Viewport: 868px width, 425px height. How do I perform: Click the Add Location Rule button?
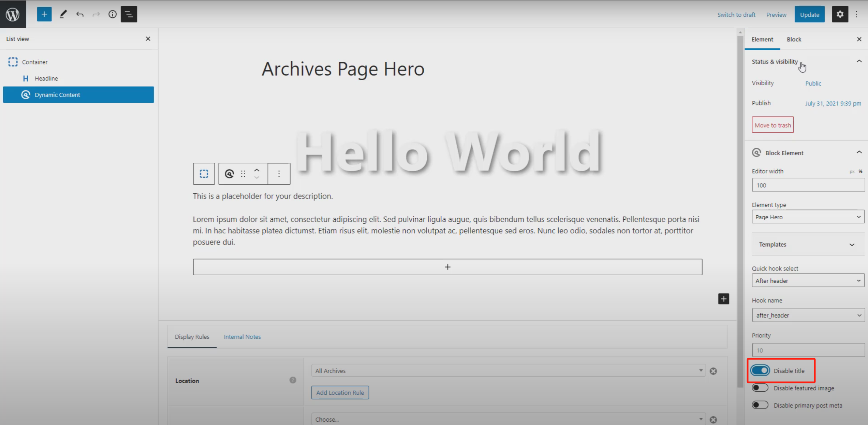point(340,393)
